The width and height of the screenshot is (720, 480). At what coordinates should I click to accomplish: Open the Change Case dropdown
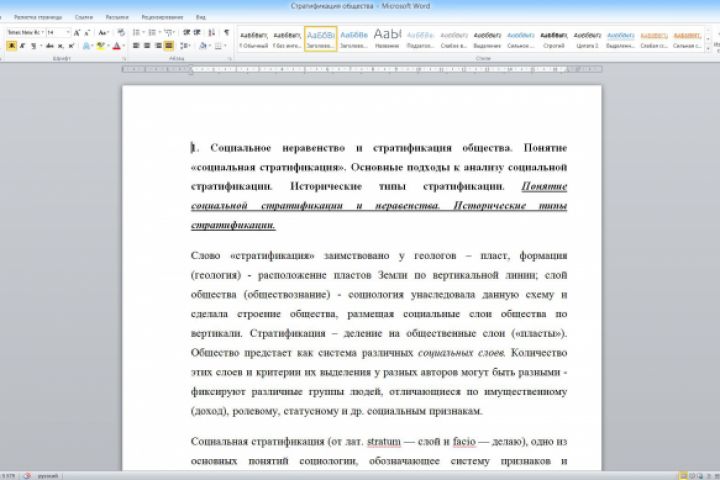point(104,33)
